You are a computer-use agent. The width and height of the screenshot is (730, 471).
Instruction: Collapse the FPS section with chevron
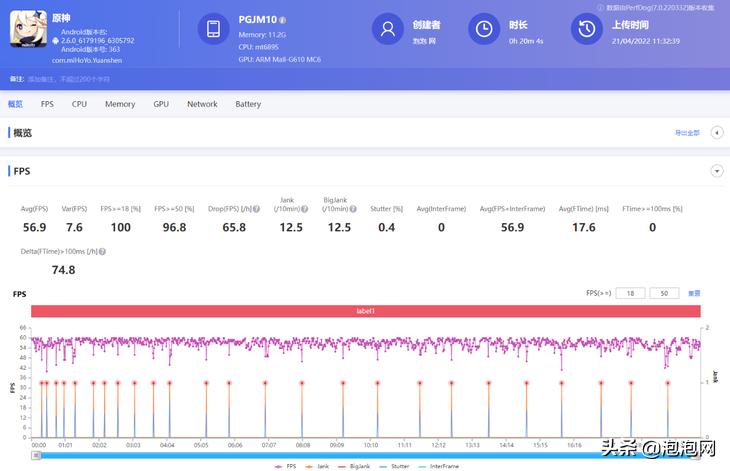(716, 171)
